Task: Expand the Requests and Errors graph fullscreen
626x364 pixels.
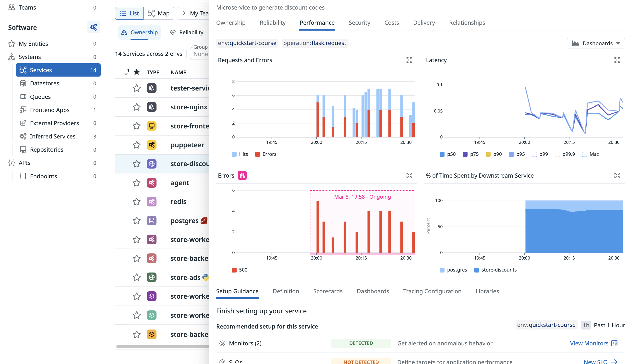Action: 409,60
